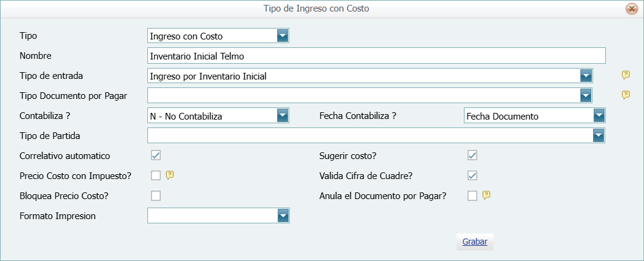Screen dimensions: 644x261
Task: Click help icon next to Precio Costo con Impuesto
Action: point(170,175)
